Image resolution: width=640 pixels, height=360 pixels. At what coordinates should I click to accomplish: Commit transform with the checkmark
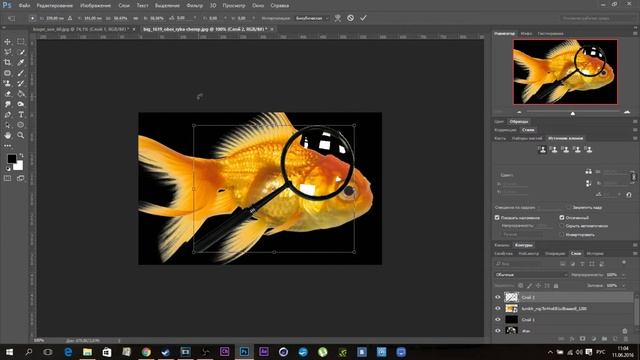click(x=363, y=18)
